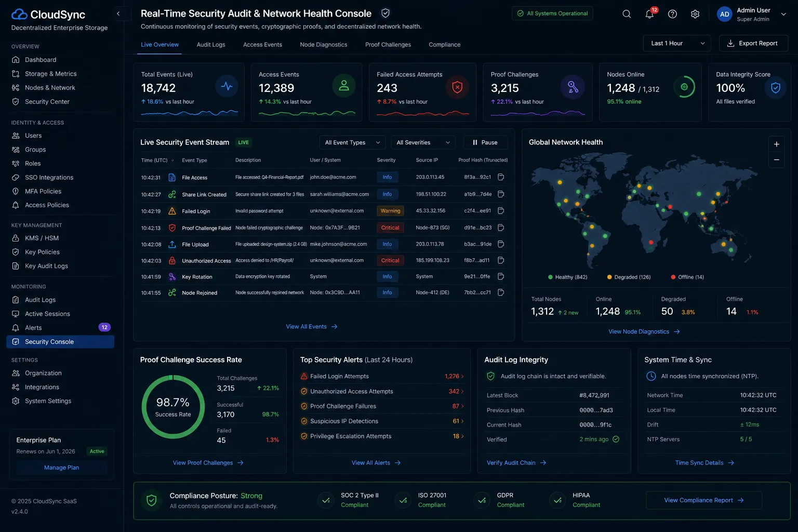
Task: Open the help question mark icon
Action: 672,14
